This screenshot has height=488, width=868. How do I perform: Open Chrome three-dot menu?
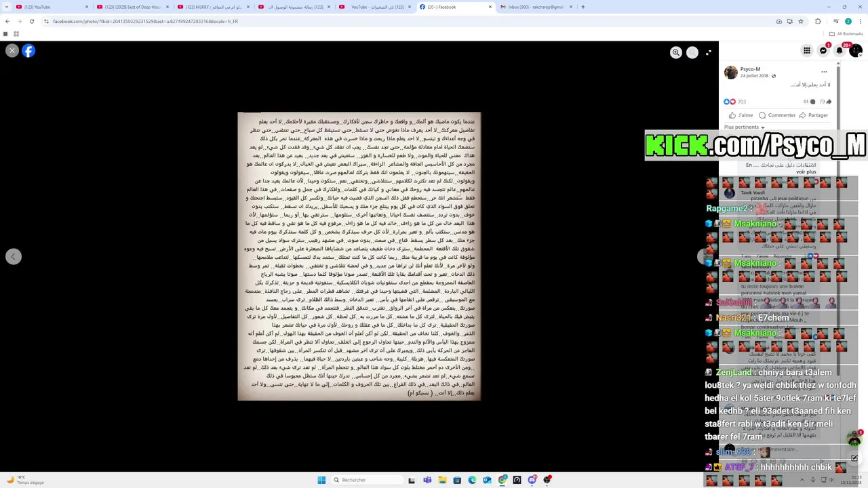860,21
